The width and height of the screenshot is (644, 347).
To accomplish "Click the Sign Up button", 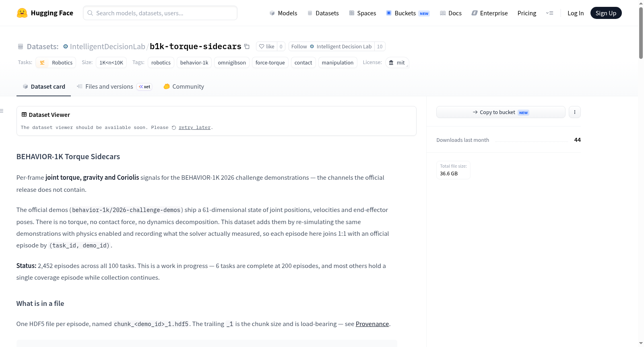I will pos(606,13).
